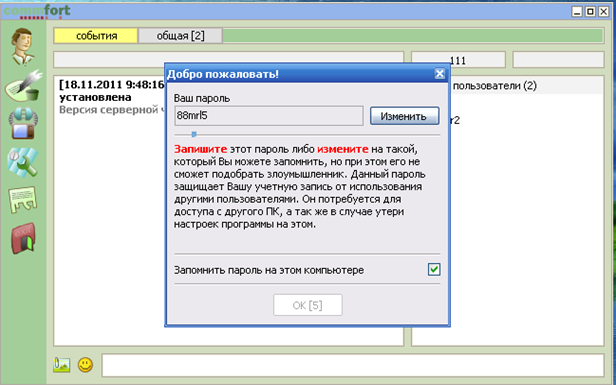Screen dimensions: 616x385
Task: Click the OK [5] button
Action: pyautogui.click(x=308, y=305)
